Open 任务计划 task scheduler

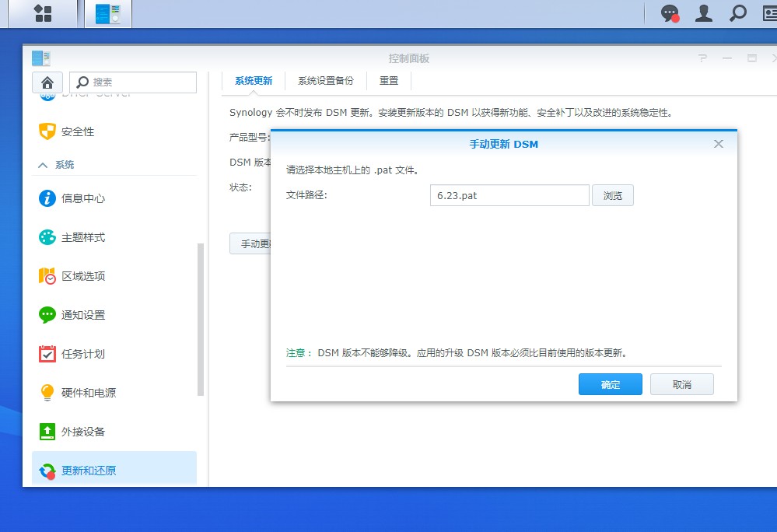click(82, 354)
